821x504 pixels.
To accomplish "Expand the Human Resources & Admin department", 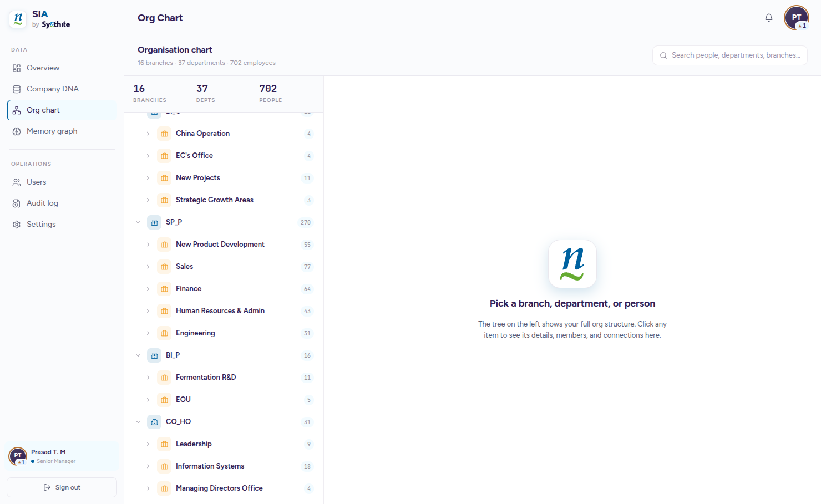I will [x=148, y=311].
